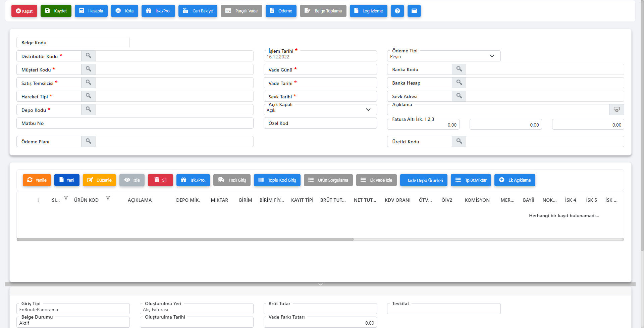The image size is (644, 328).
Task: Open Cari Bakiye from the toolbar
Action: [x=198, y=11]
